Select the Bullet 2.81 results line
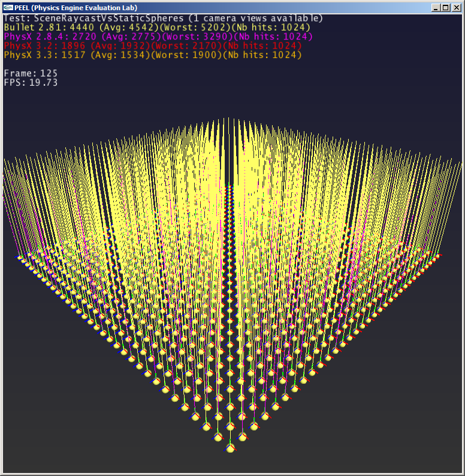Screen dimensions: 465x476 pyautogui.click(x=157, y=28)
